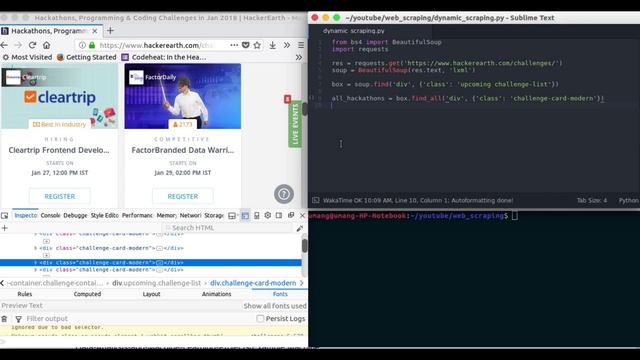Open Codeheat bookmark
Image resolution: width=640 pixels, height=360 pixels.
164,58
